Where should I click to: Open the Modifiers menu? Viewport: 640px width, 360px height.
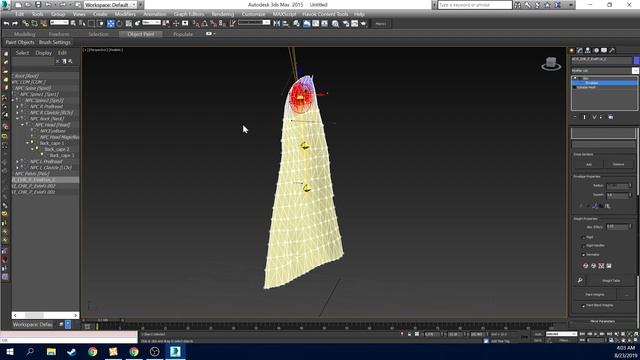coord(125,14)
